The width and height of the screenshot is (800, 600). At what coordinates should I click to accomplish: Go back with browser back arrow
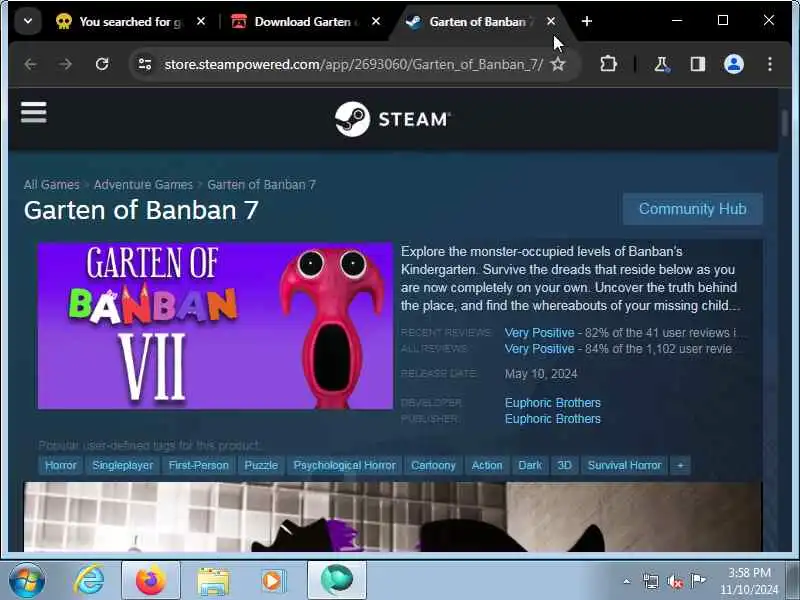click(31, 64)
